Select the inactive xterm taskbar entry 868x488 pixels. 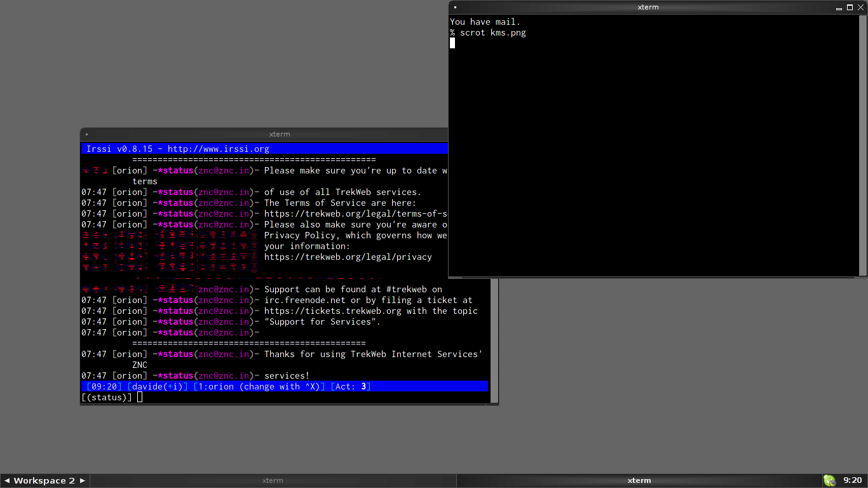pos(273,481)
